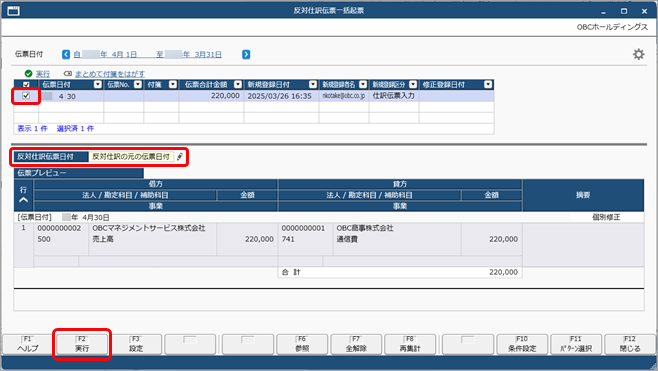658x371 pixels.
Task: Click the まとめて付箋をはがす link
Action: coord(110,74)
